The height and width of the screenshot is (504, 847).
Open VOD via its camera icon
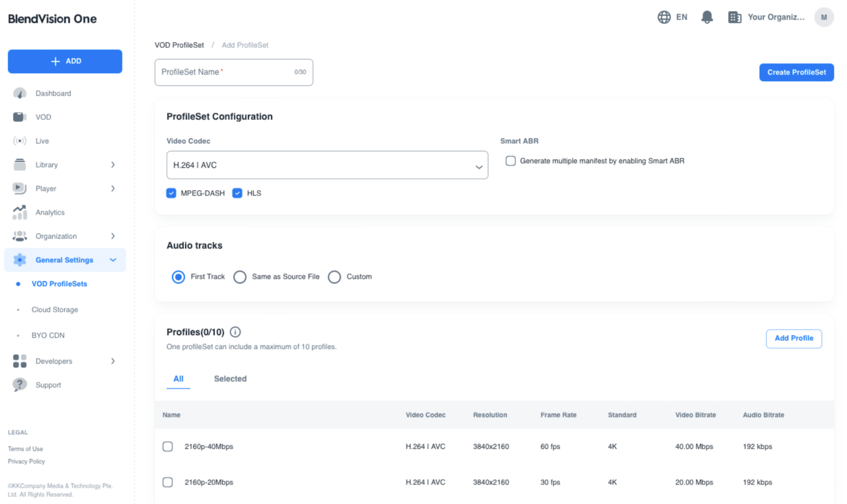click(20, 117)
